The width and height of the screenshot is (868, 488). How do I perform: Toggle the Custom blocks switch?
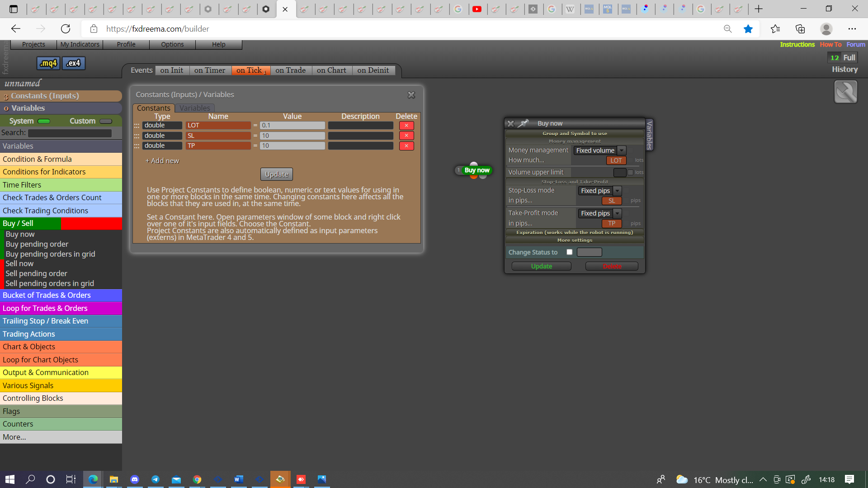click(106, 121)
